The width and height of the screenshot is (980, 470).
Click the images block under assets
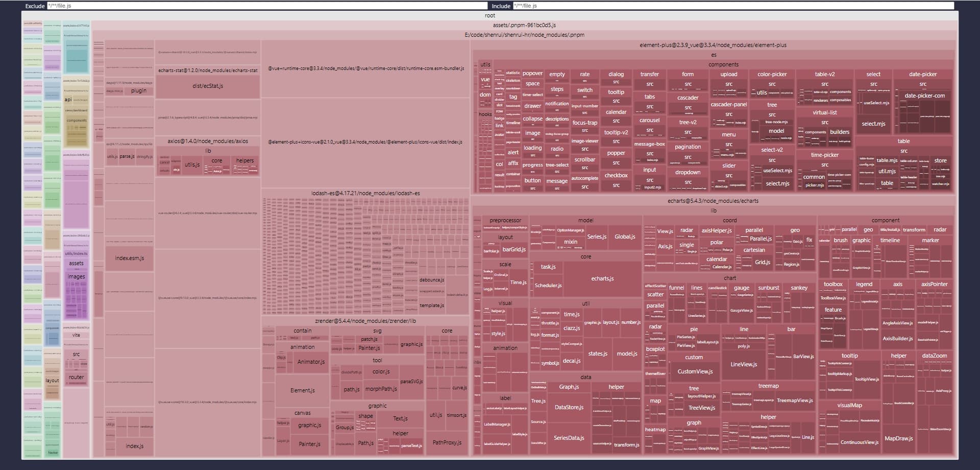pyautogui.click(x=76, y=277)
